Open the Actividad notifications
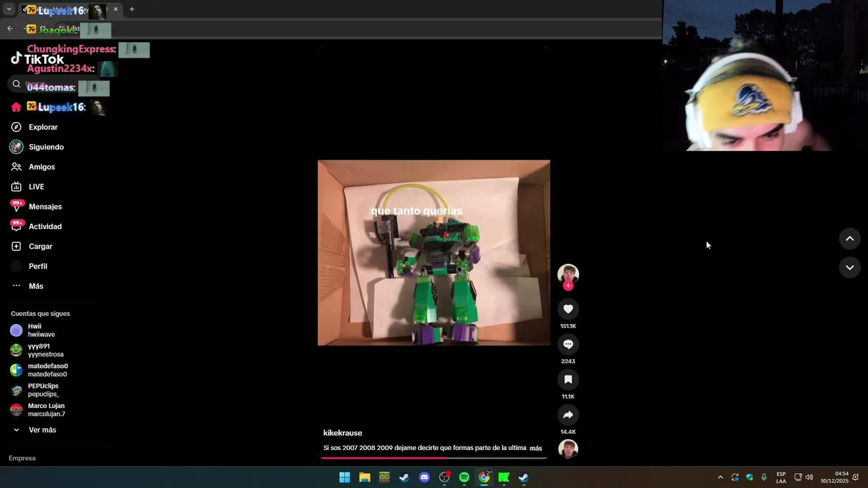The image size is (868, 488). tap(45, 226)
